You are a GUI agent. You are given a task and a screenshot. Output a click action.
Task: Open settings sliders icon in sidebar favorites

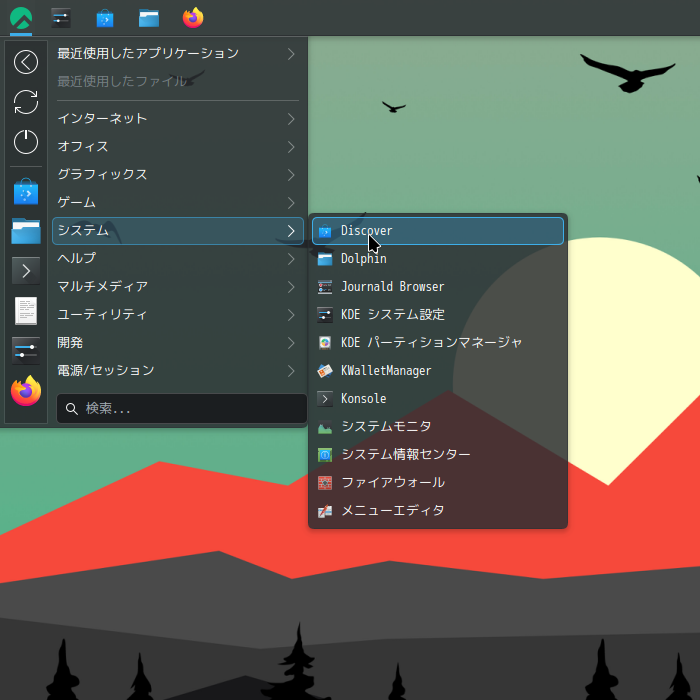tap(26, 351)
